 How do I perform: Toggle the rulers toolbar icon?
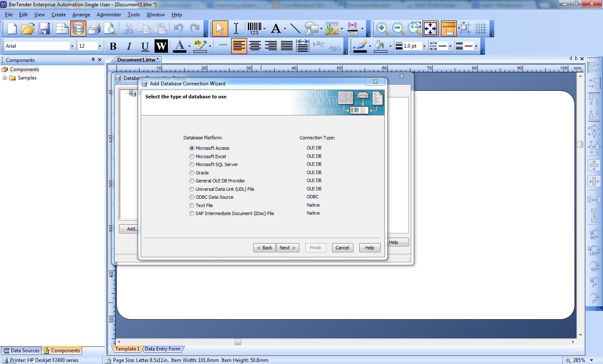click(x=448, y=29)
